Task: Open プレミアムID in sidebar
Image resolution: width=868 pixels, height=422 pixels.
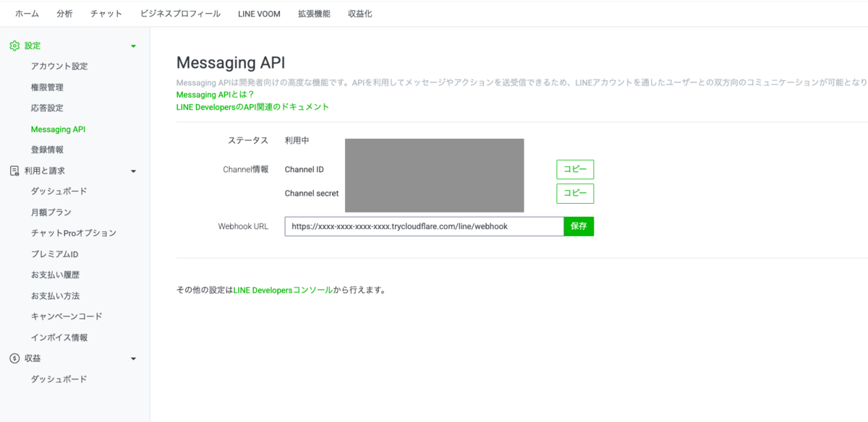Action: 54,254
